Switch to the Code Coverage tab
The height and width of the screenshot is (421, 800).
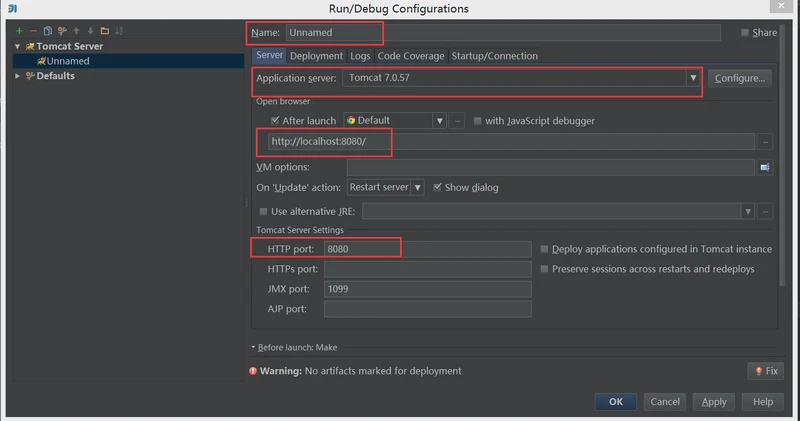coord(411,56)
